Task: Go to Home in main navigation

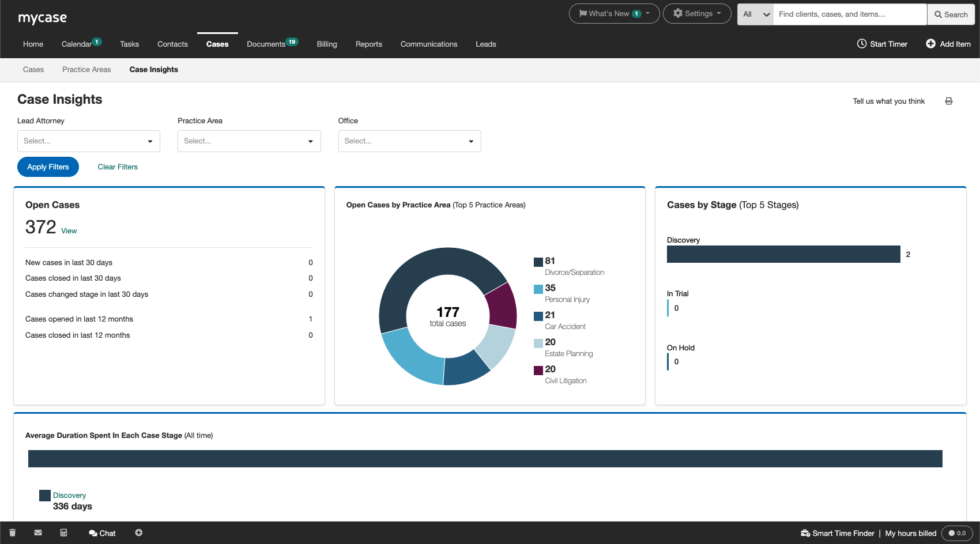Action: [33, 44]
